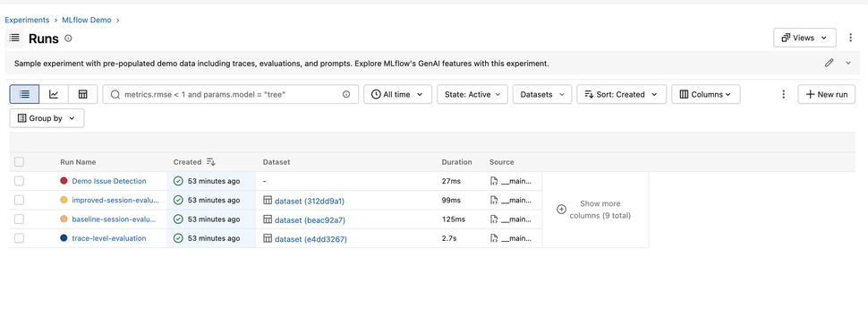Open the Sort: Created dropdown
Image resolution: width=868 pixels, height=335 pixels.
[621, 94]
